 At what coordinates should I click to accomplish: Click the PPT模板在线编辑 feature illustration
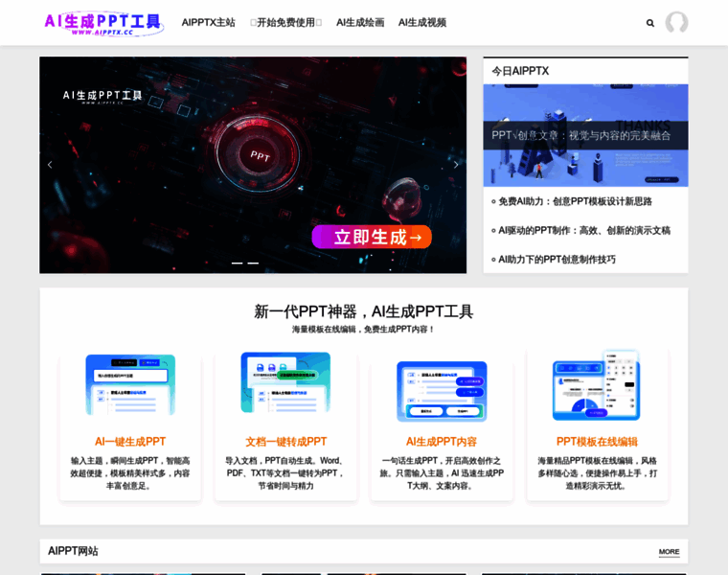click(597, 385)
